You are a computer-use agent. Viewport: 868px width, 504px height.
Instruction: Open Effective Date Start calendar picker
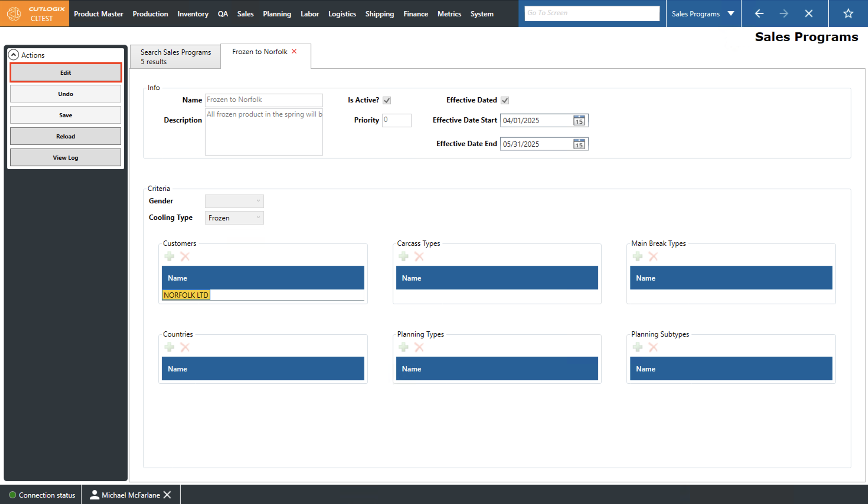pos(579,120)
